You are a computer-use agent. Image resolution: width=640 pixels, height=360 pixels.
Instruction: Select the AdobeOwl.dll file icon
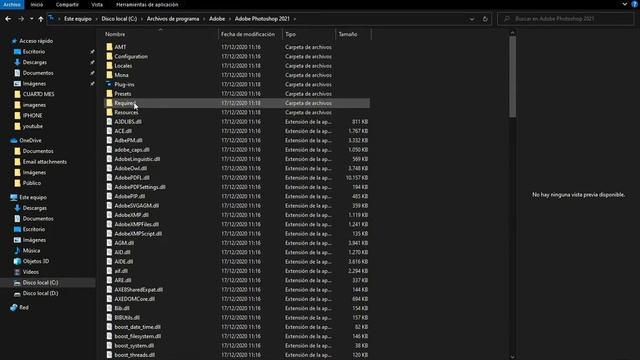[109, 168]
